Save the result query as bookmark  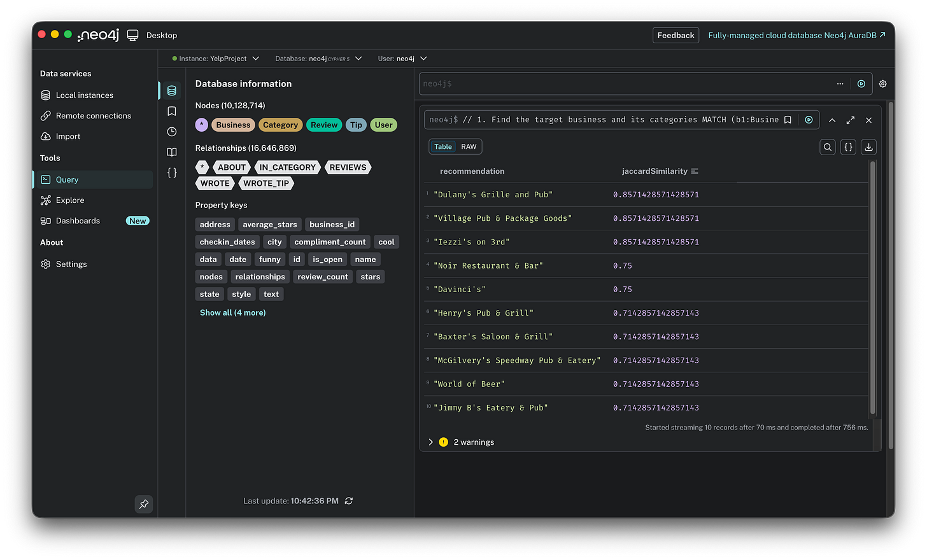(x=788, y=120)
